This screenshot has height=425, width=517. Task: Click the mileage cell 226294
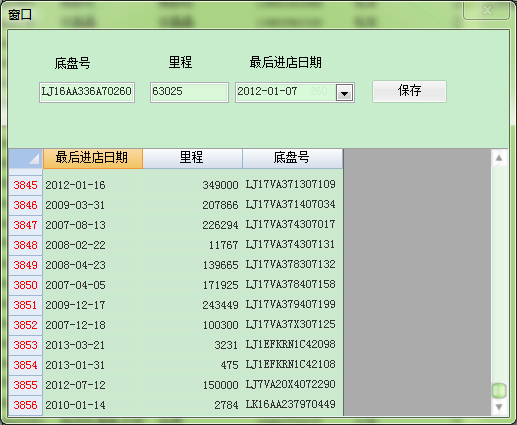(x=192, y=225)
